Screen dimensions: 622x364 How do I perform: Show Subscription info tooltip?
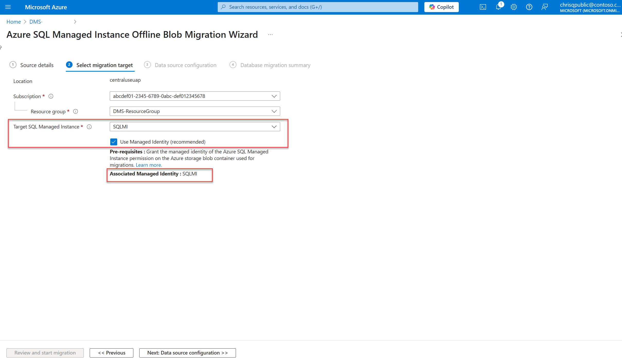tap(51, 96)
